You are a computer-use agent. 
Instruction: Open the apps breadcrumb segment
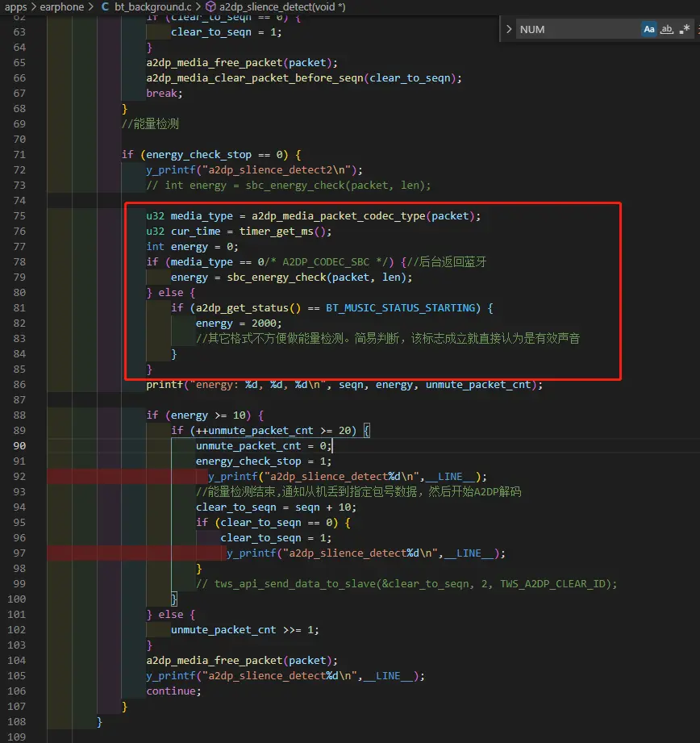click(15, 7)
